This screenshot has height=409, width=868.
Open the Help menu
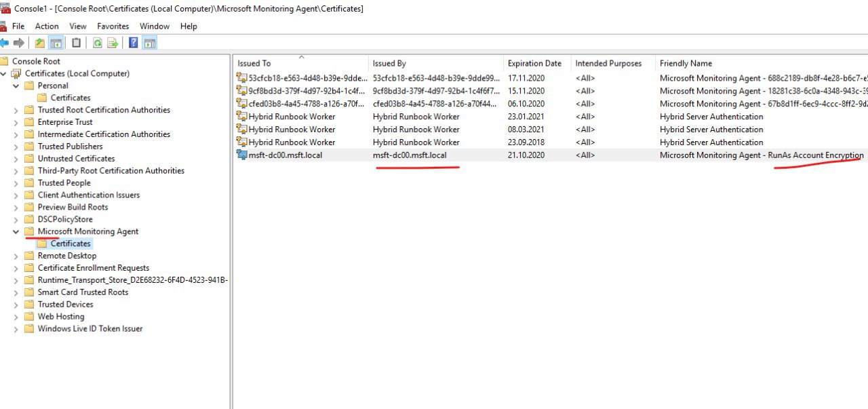189,26
